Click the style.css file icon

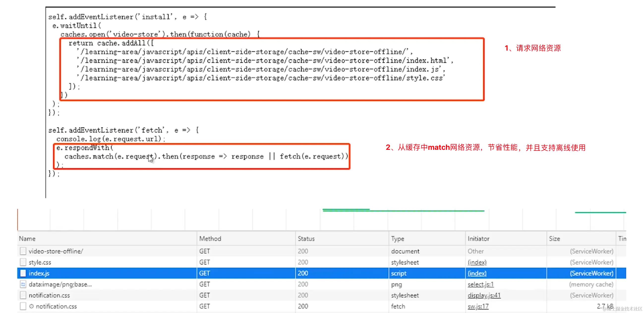[23, 262]
